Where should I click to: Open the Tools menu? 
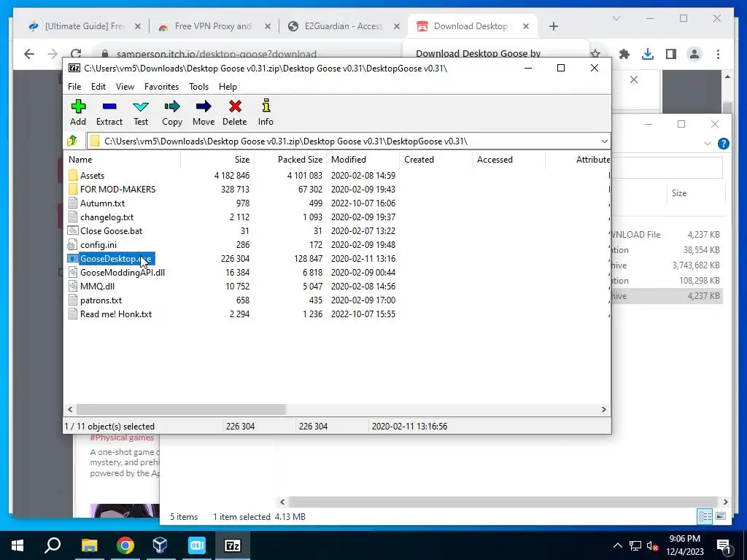pos(198,87)
